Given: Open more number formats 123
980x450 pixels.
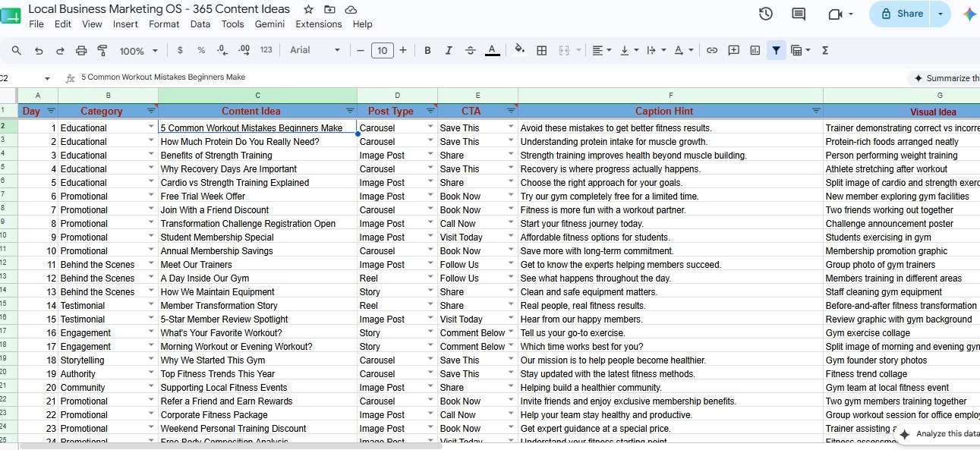Looking at the screenshot, I should click(266, 51).
